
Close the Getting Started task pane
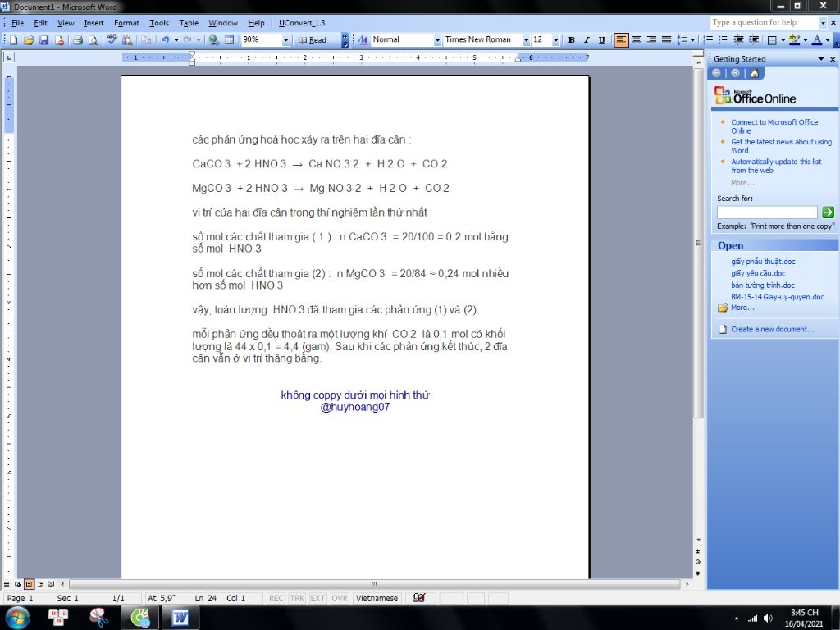[x=833, y=59]
